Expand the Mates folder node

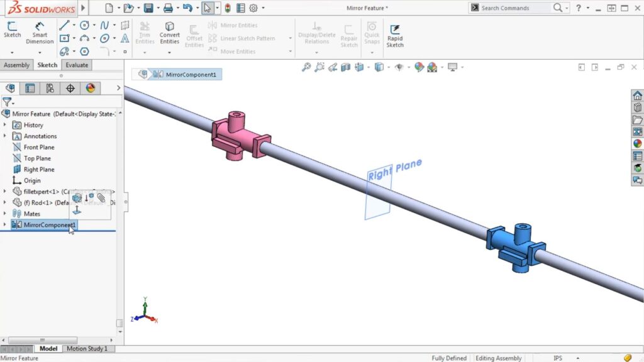click(x=4, y=214)
